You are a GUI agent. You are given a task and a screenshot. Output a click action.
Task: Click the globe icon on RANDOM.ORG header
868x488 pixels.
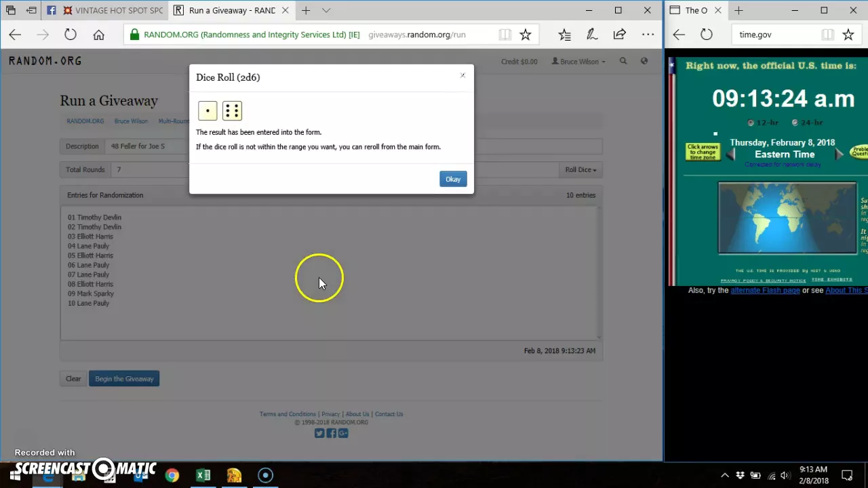tap(644, 61)
